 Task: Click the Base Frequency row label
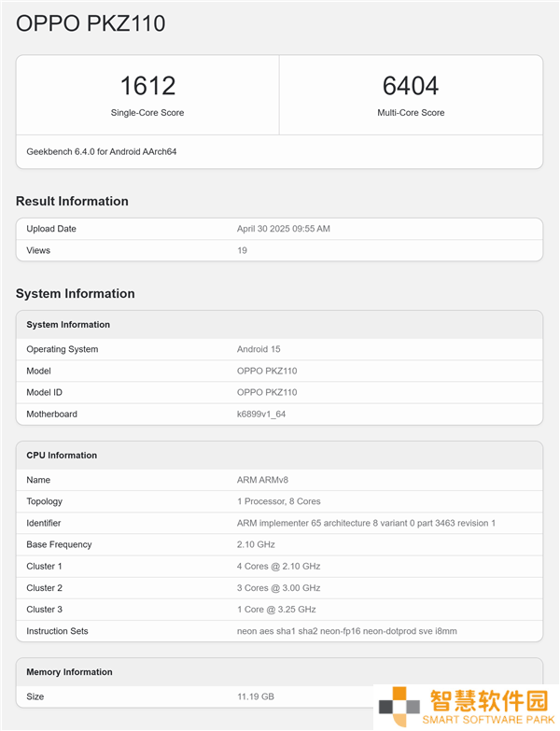pos(59,544)
